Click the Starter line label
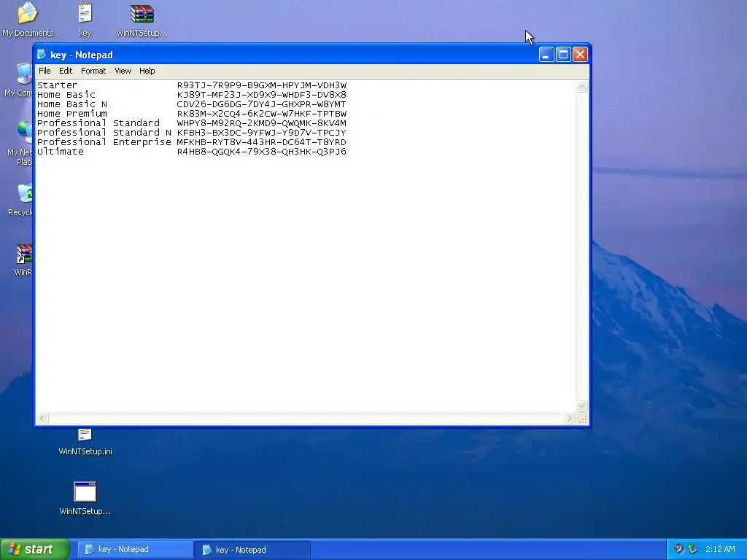Screen dimensions: 747x560 [x=57, y=85]
